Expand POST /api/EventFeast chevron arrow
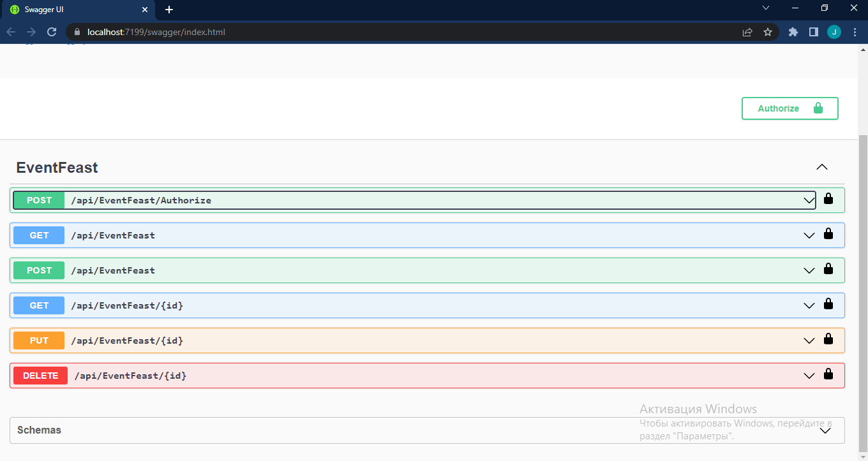Viewport: 868px width, 461px height. pyautogui.click(x=809, y=270)
